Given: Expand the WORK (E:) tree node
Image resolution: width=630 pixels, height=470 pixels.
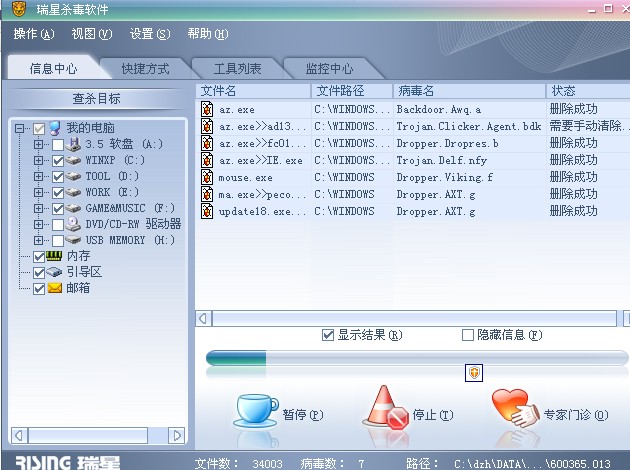Looking at the screenshot, I should (x=39, y=192).
